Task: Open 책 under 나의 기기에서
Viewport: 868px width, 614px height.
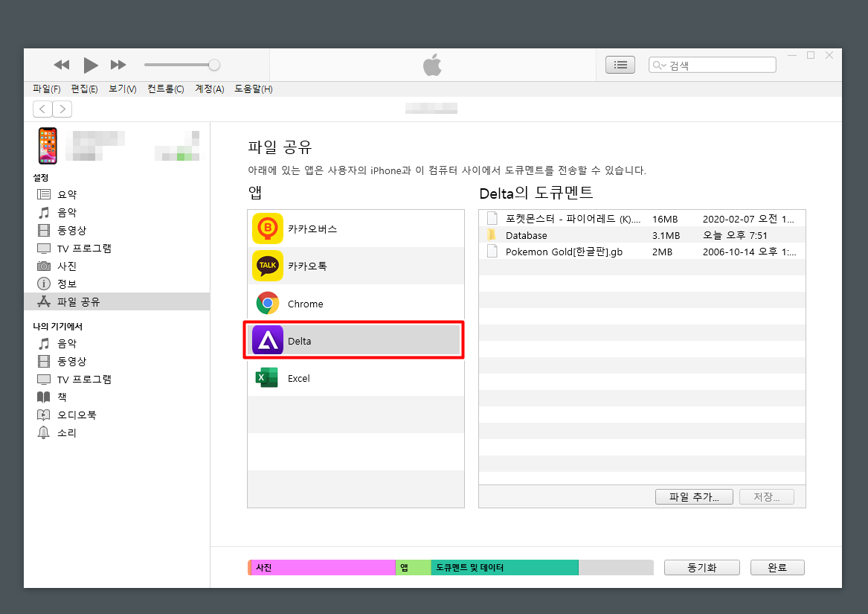Action: 117,397
